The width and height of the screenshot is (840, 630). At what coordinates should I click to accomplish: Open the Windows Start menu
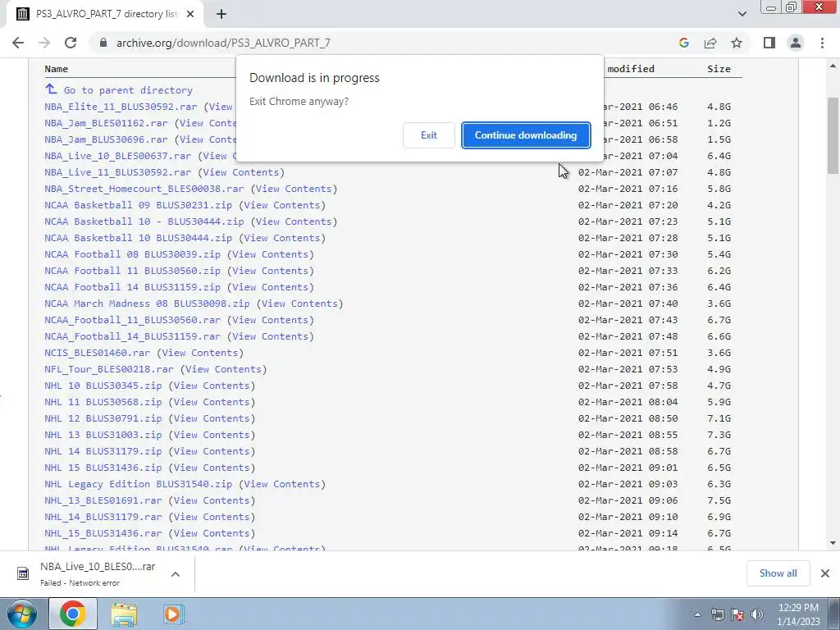pos(21,614)
